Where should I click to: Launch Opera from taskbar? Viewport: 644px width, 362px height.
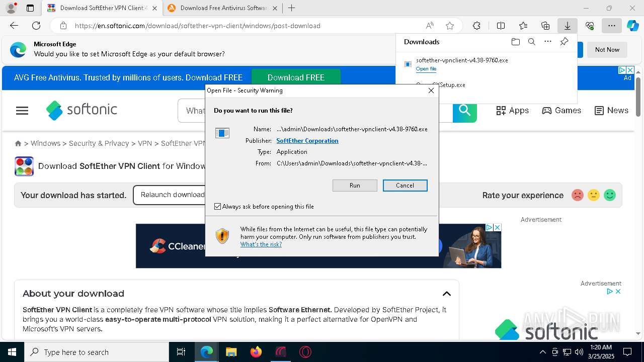[x=305, y=352]
